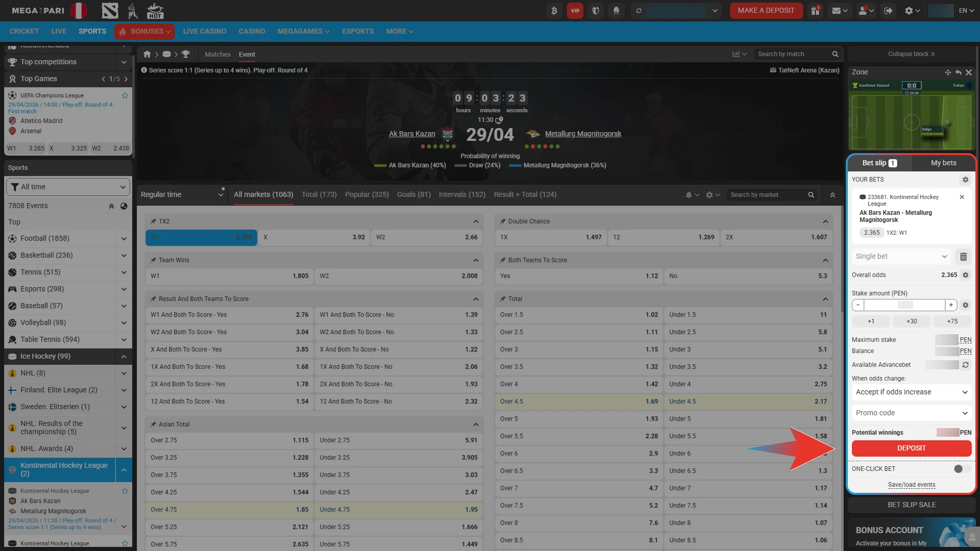980x551 pixels.
Task: Remove Ak Bars Kazan bet from slip
Action: tap(962, 197)
